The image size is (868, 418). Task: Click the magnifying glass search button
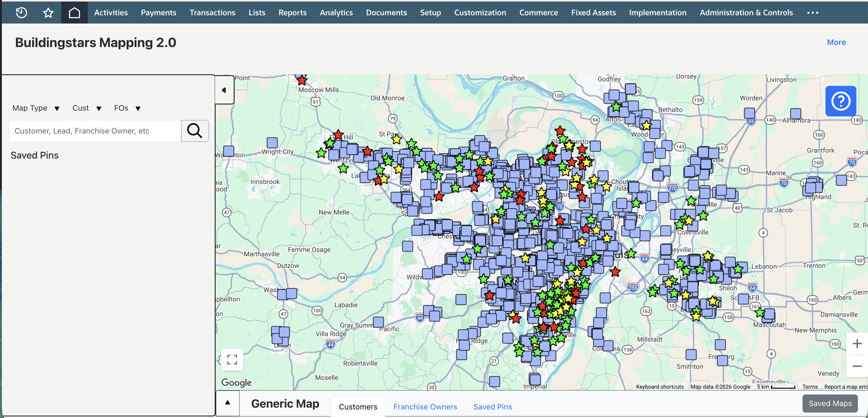195,130
